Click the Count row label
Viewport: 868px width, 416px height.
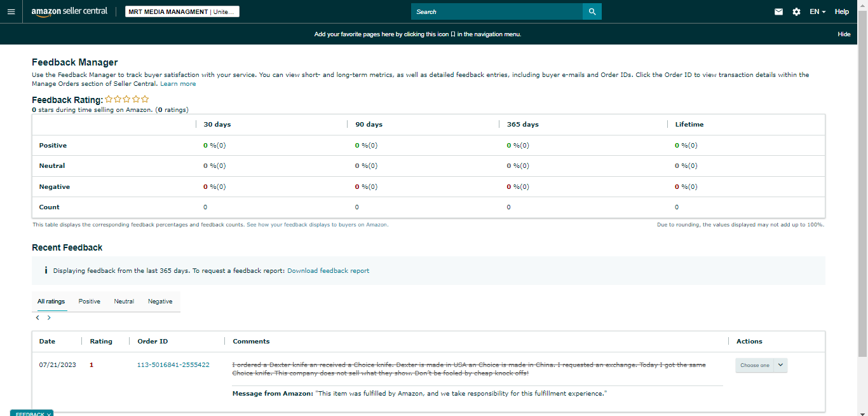click(49, 207)
